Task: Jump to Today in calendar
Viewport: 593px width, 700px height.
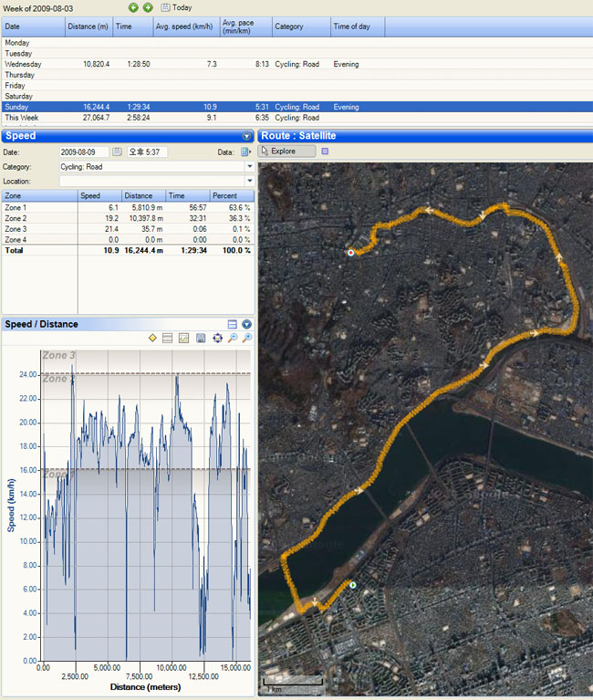Action: tap(177, 7)
